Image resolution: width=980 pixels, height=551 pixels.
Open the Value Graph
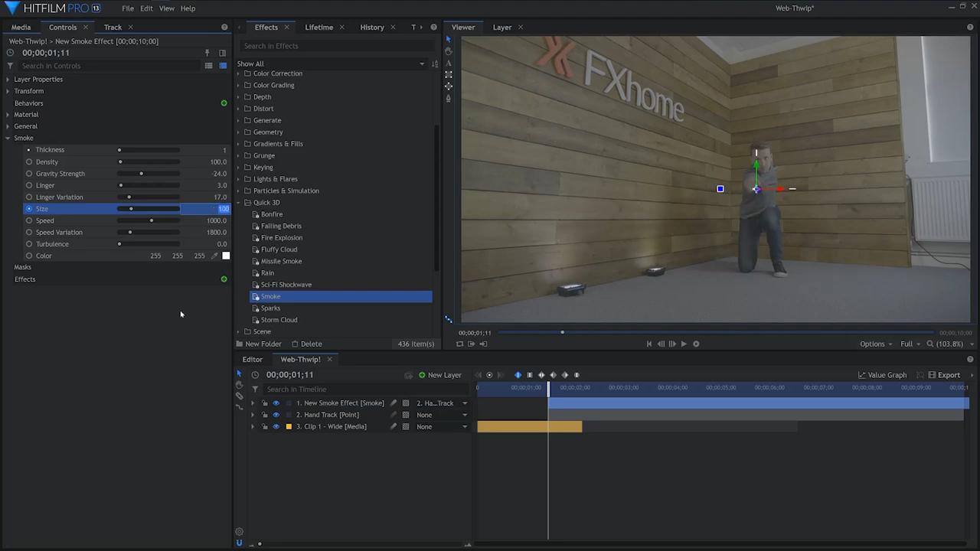click(882, 375)
